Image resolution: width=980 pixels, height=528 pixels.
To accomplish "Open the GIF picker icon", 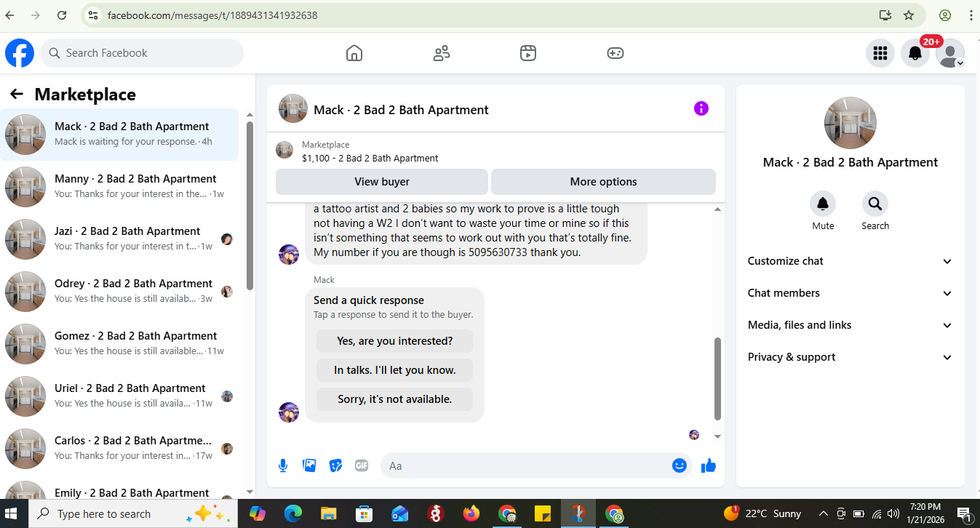I will [x=362, y=465].
